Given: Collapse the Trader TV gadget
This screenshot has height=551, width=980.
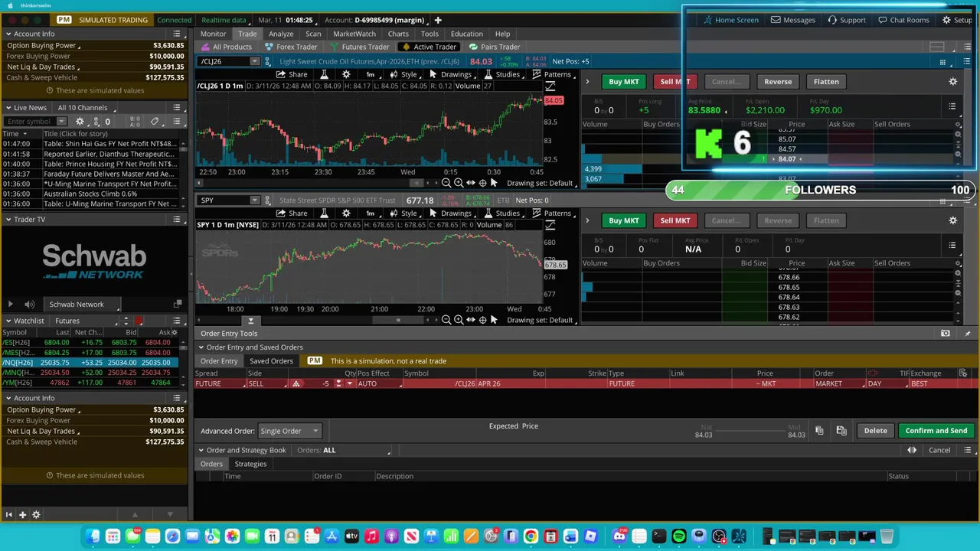Looking at the screenshot, I should click(8, 220).
